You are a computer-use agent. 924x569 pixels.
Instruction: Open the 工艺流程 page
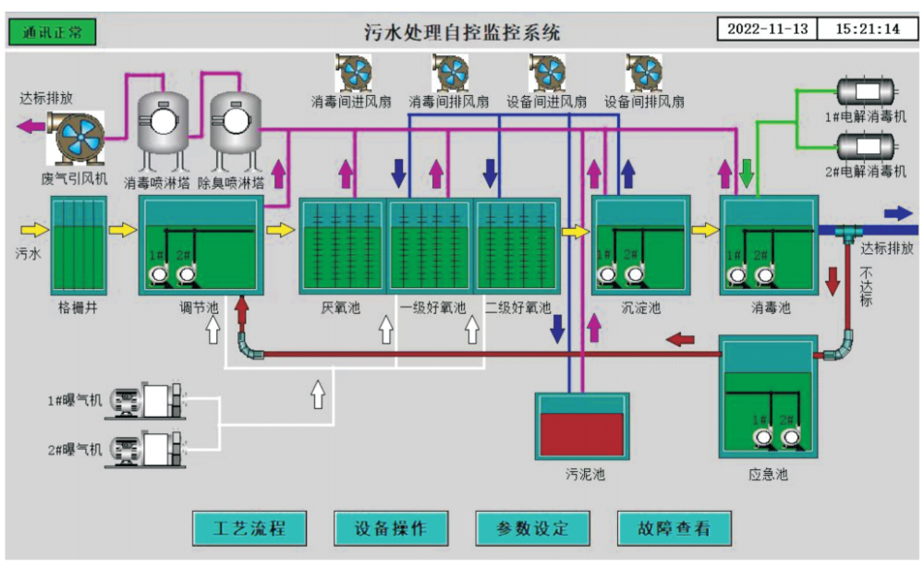coord(249,528)
